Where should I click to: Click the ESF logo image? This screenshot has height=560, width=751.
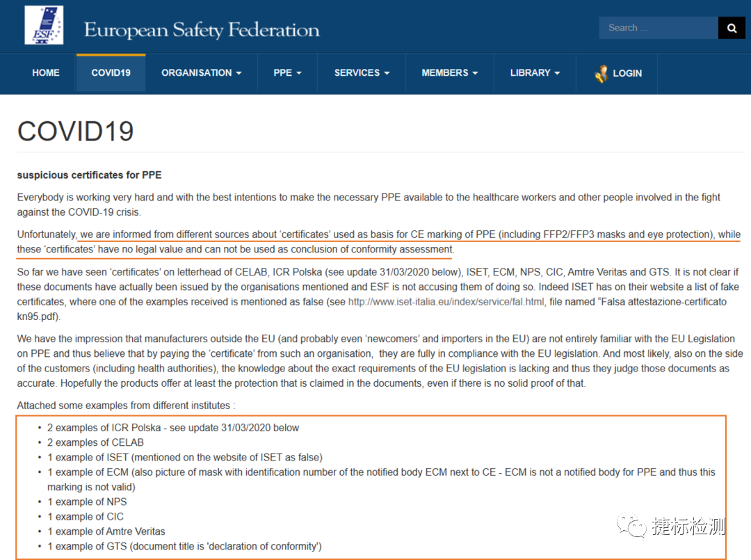pyautogui.click(x=44, y=25)
